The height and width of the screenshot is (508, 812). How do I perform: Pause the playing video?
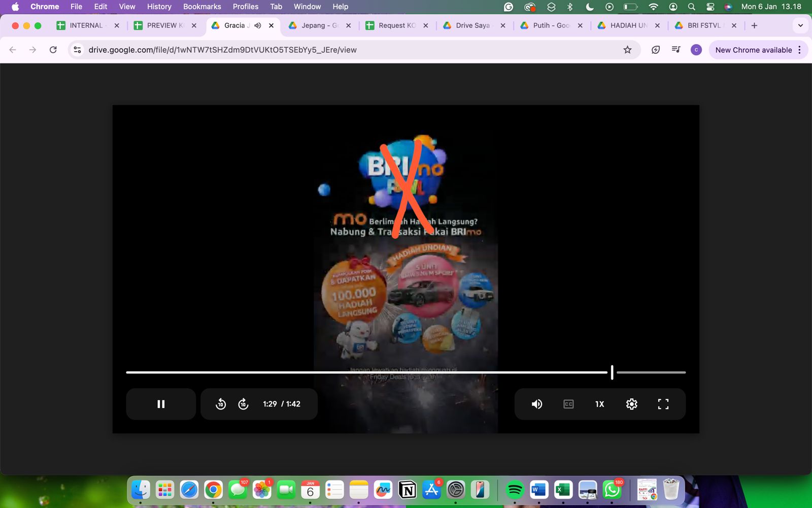tap(161, 404)
